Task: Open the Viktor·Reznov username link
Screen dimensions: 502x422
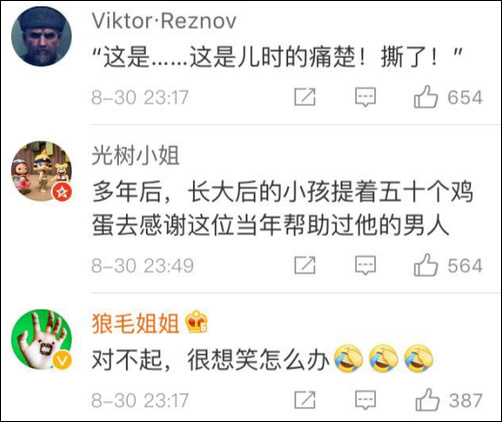Action: click(164, 21)
